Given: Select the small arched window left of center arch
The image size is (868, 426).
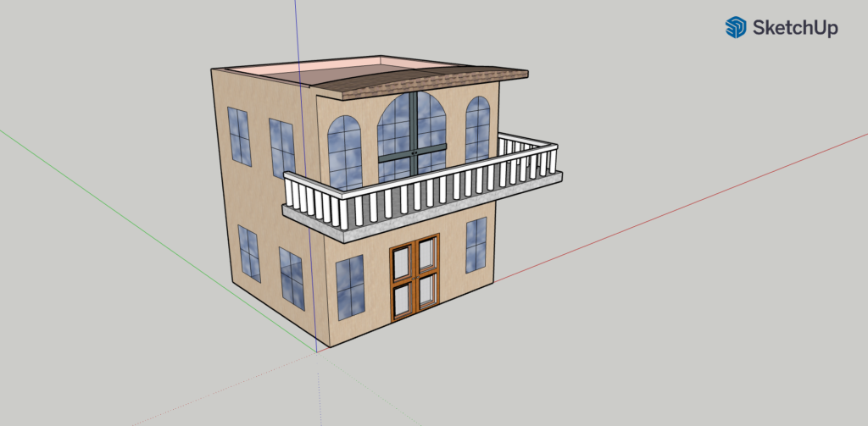Looking at the screenshot, I should [x=345, y=153].
